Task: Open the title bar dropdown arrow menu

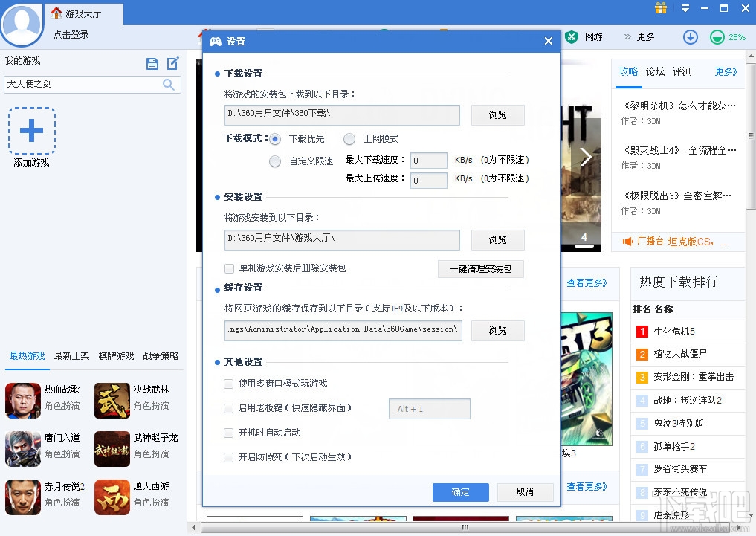Action: coord(684,9)
